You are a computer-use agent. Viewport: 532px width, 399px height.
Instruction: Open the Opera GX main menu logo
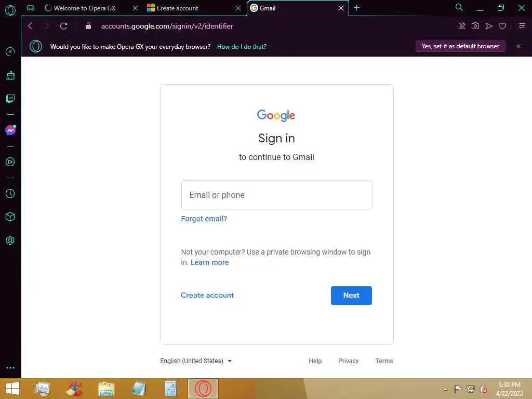pyautogui.click(x=10, y=10)
